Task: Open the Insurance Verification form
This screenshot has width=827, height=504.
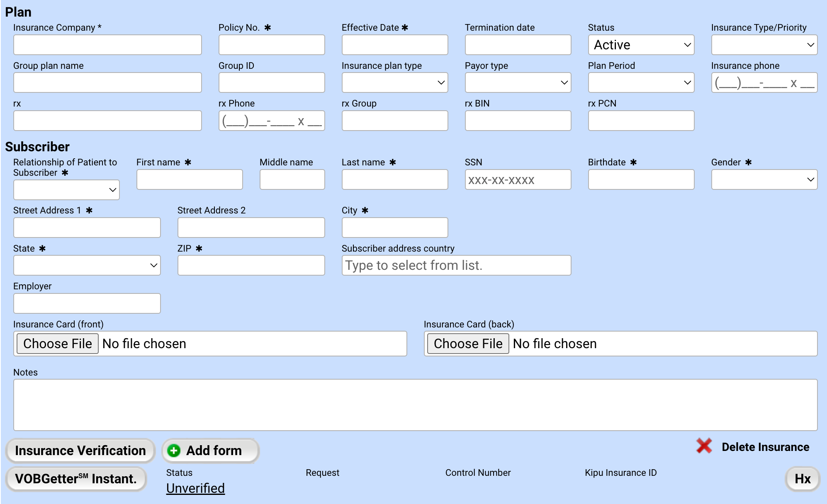Action: point(80,451)
